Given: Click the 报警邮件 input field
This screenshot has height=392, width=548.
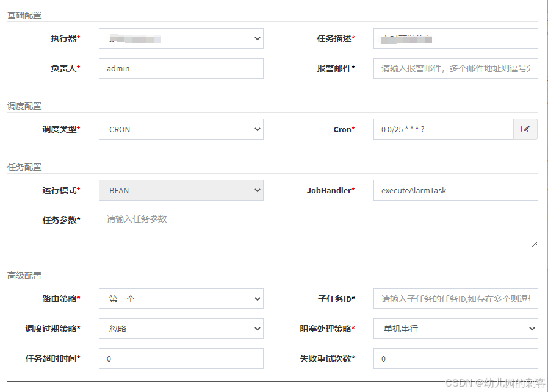Looking at the screenshot, I should [456, 68].
